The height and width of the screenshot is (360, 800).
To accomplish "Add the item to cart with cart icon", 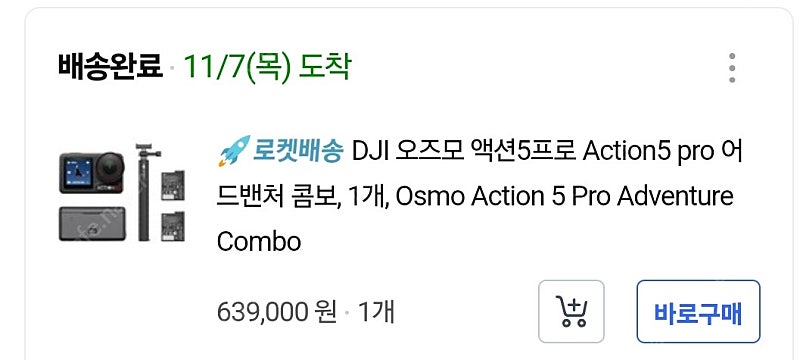I will 571,312.
